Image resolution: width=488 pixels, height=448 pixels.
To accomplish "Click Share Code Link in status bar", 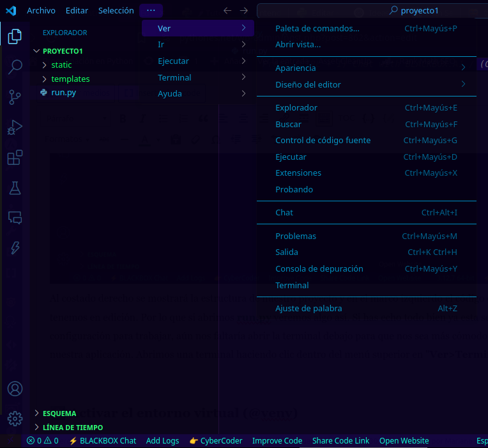I will coord(340,441).
